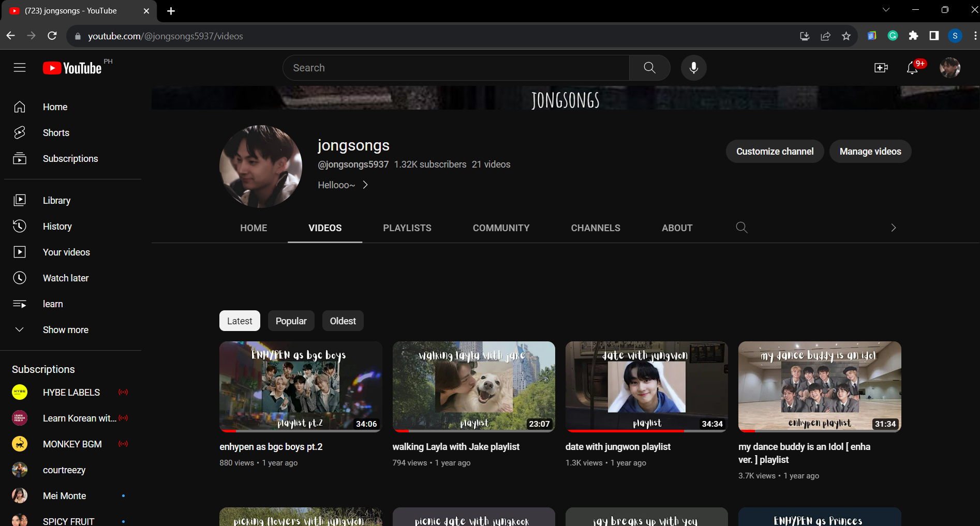The image size is (980, 526).
Task: Click Manage videos button
Action: point(870,152)
